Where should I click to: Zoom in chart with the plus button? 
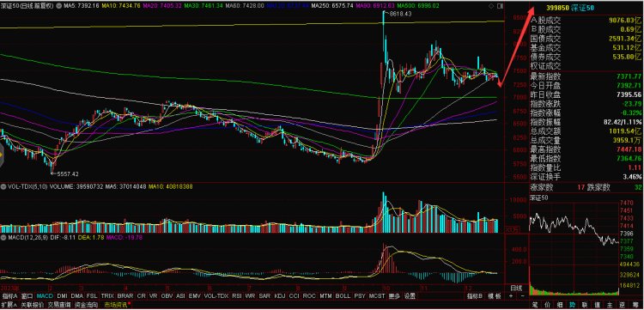511,296
